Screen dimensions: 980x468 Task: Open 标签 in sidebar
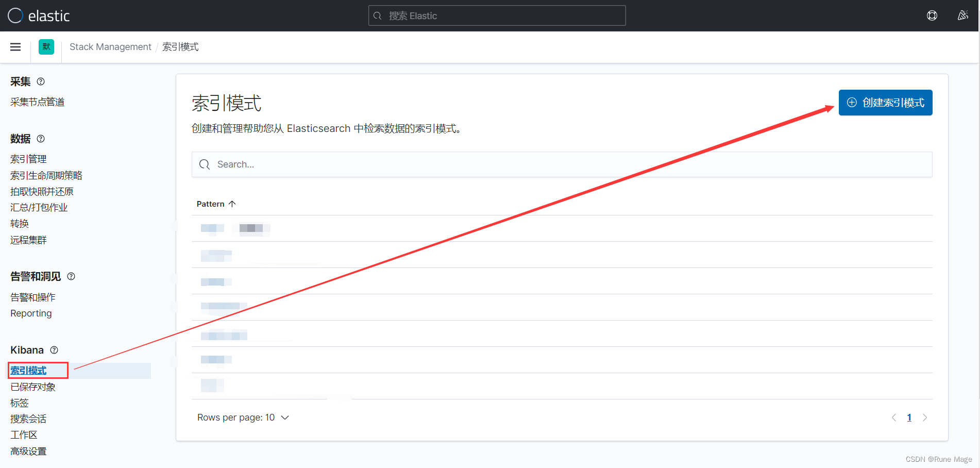pos(20,403)
